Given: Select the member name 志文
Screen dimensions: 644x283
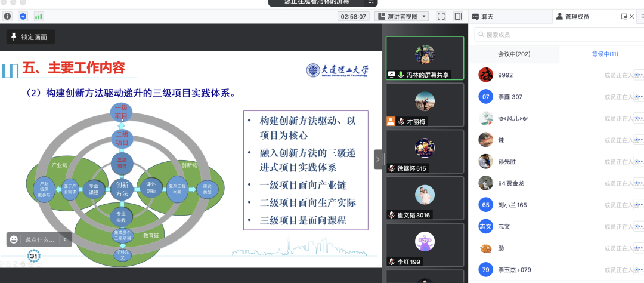Looking at the screenshot, I should click(504, 227).
